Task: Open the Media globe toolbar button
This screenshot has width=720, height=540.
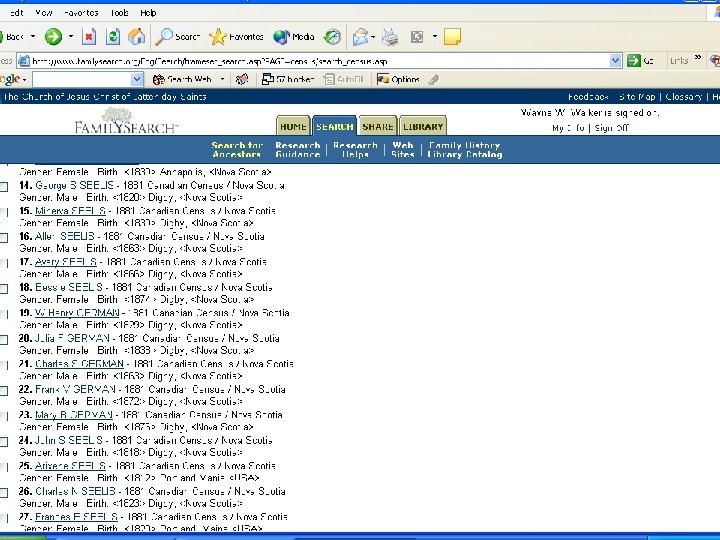Action: pos(293,37)
